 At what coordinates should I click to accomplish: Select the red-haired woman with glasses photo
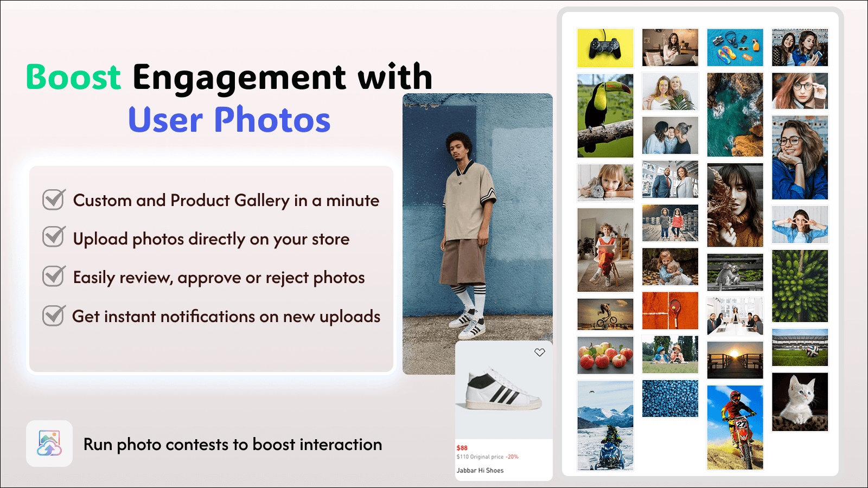coord(800,91)
